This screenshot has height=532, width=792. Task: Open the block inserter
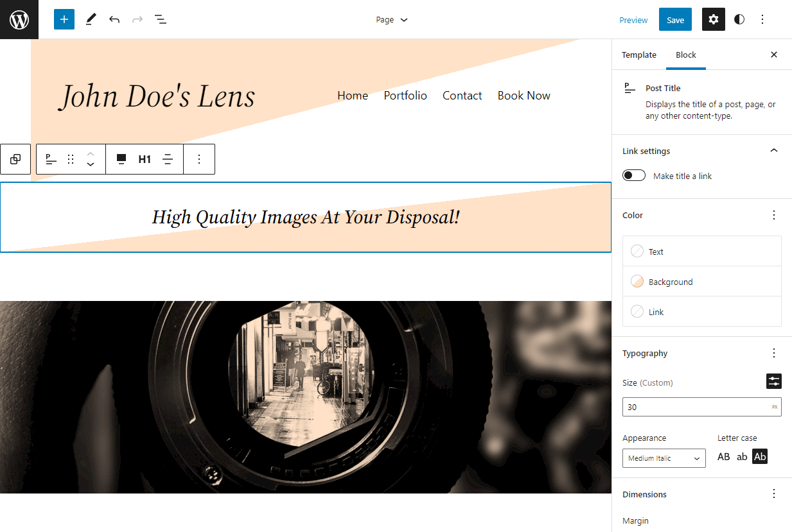[x=64, y=19]
